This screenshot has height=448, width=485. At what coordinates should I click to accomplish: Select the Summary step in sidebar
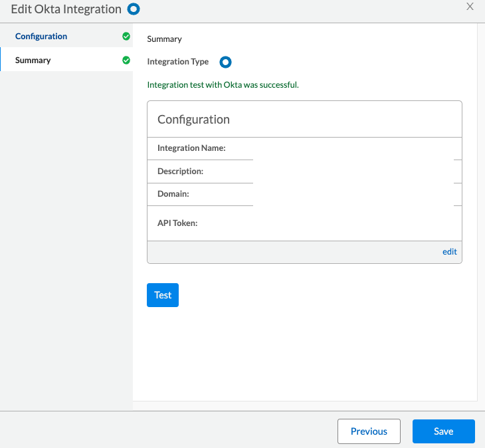point(33,60)
